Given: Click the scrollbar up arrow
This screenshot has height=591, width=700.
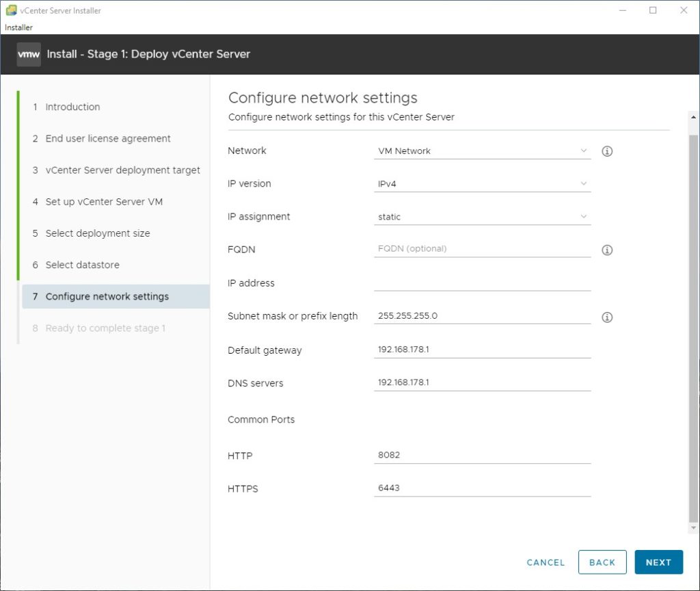Looking at the screenshot, I should [693, 117].
